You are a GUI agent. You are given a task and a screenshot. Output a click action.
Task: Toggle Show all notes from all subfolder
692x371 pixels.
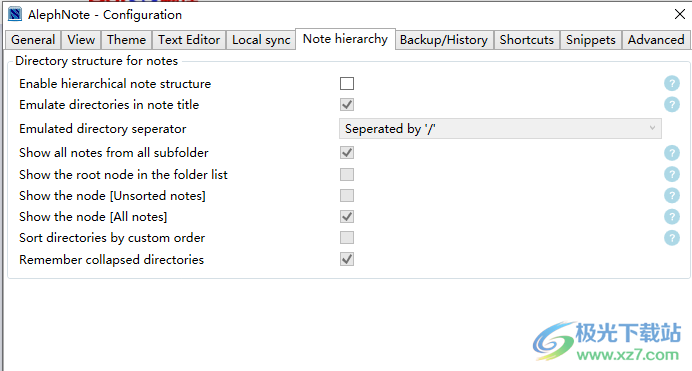(x=347, y=153)
